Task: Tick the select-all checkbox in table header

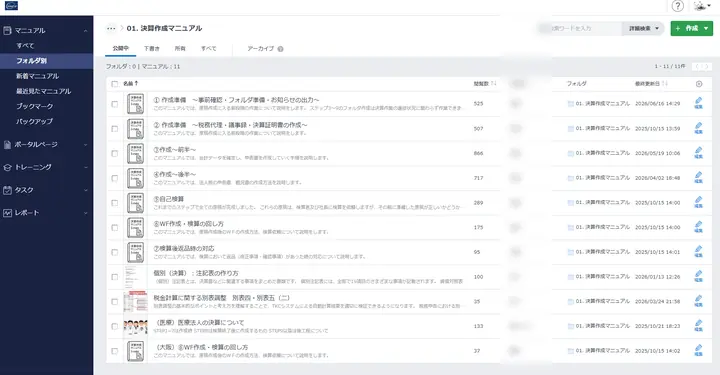Action: coord(115,84)
